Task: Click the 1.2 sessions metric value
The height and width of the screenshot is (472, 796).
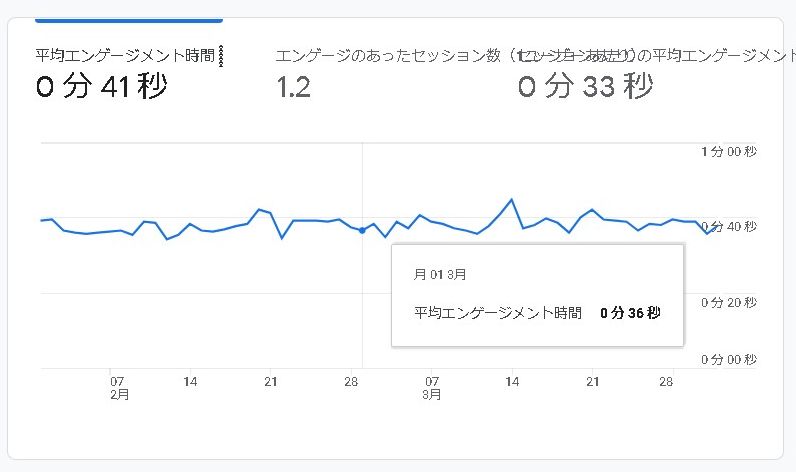Action: 293,87
